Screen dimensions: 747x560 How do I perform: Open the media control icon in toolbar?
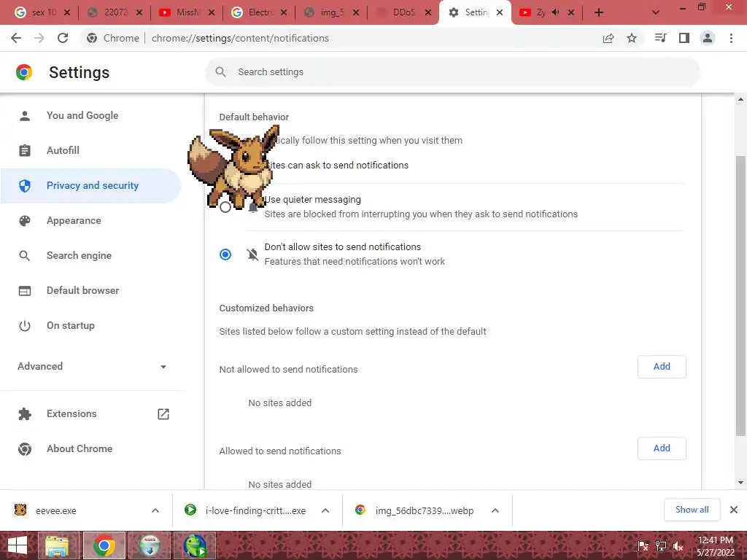(660, 38)
